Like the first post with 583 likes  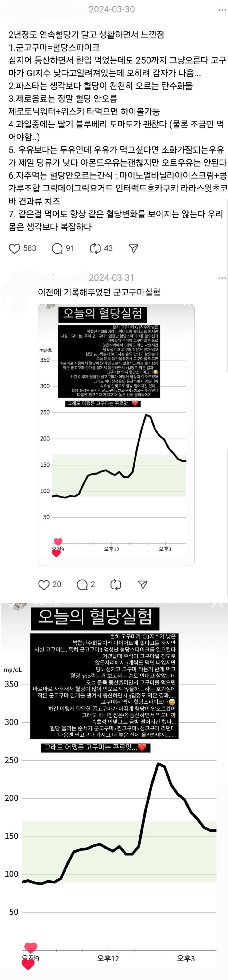pos(15,248)
